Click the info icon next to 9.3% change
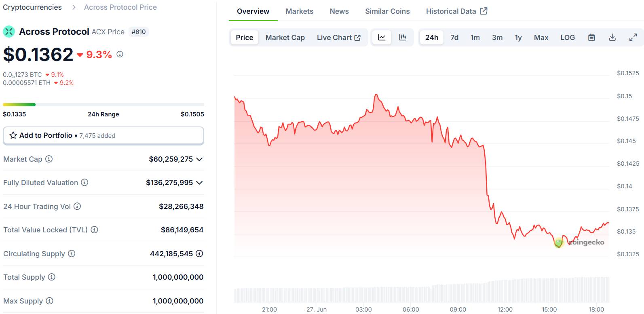Image resolution: width=644 pixels, height=314 pixels. tap(120, 54)
